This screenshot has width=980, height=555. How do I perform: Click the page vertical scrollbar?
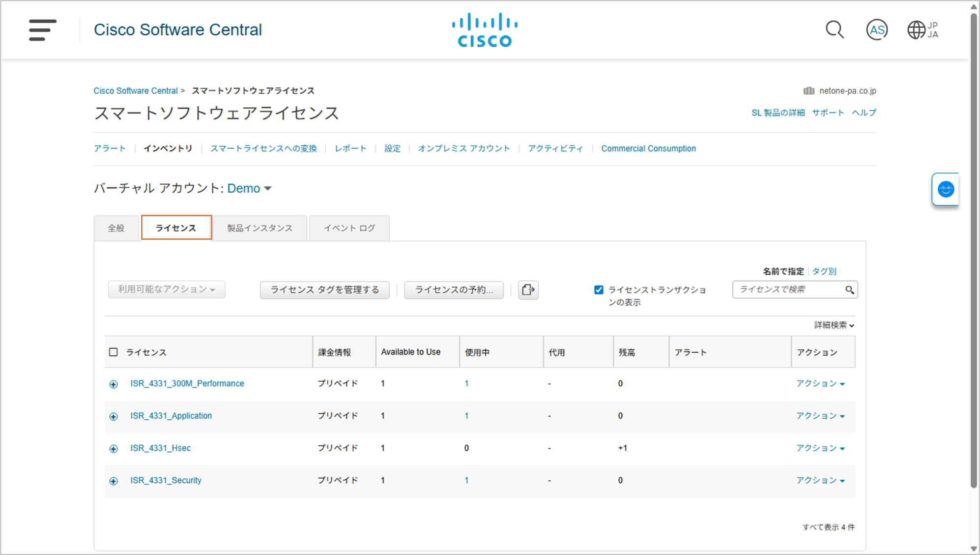pyautogui.click(x=974, y=246)
